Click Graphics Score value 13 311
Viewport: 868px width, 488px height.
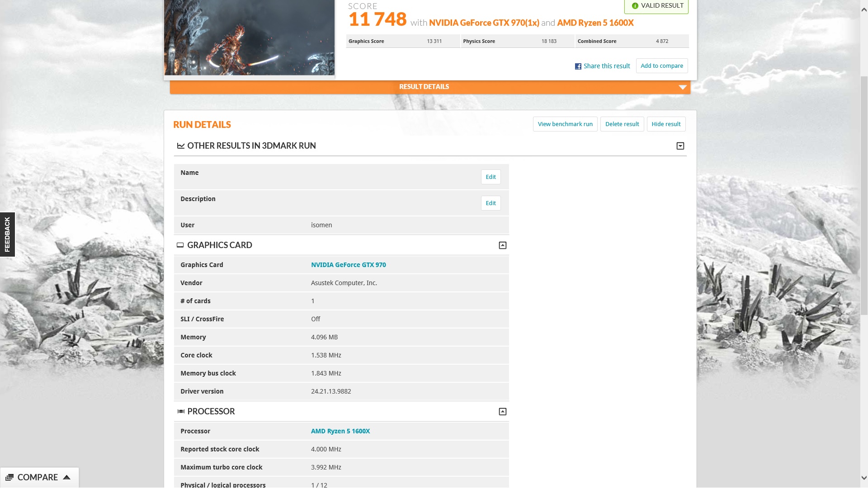tap(434, 41)
